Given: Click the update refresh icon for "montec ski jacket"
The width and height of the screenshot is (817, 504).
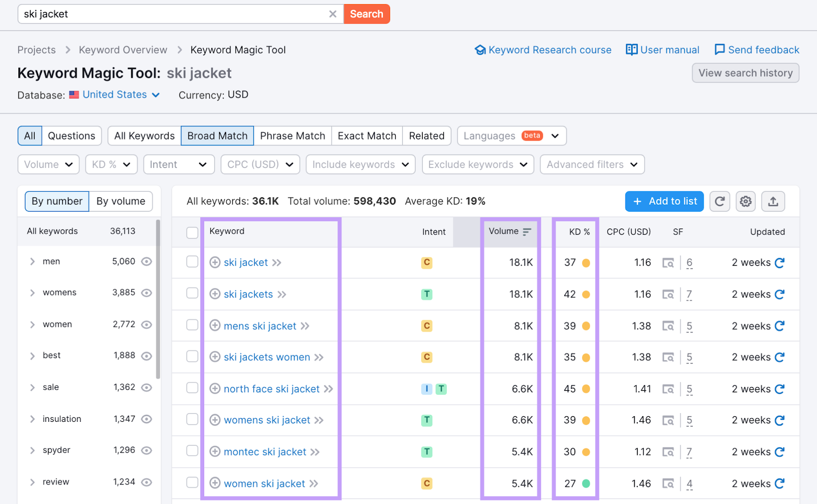Looking at the screenshot, I should (x=779, y=451).
